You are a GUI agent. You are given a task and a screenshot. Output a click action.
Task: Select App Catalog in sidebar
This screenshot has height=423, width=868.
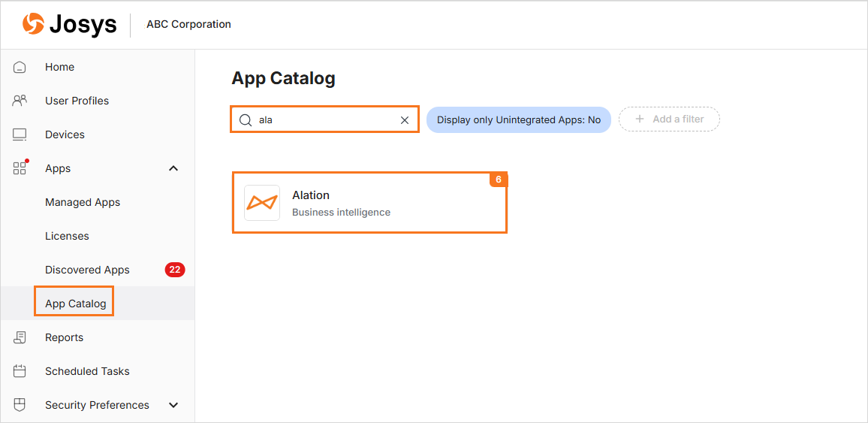(x=76, y=304)
